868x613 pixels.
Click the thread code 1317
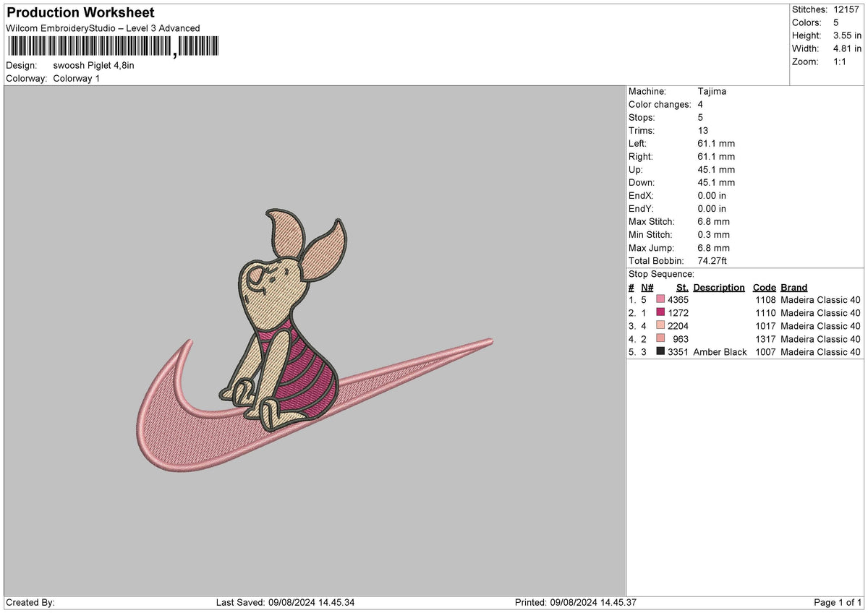coord(765,339)
